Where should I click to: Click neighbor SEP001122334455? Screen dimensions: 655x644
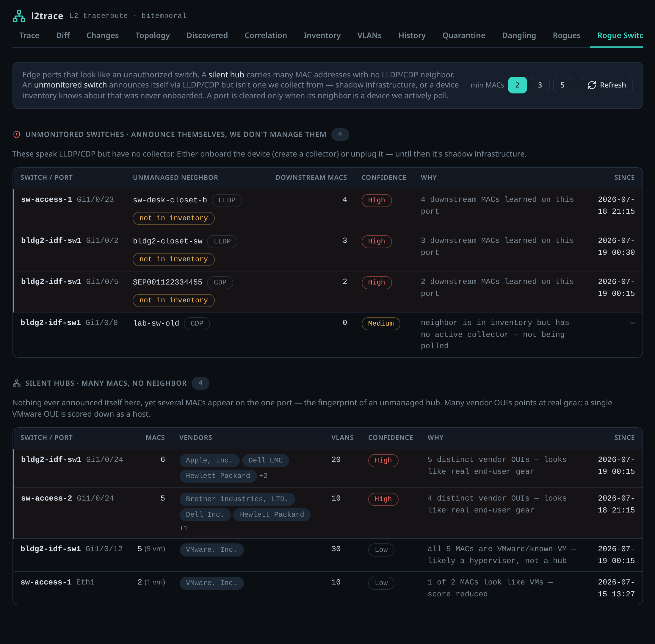pyautogui.click(x=168, y=282)
